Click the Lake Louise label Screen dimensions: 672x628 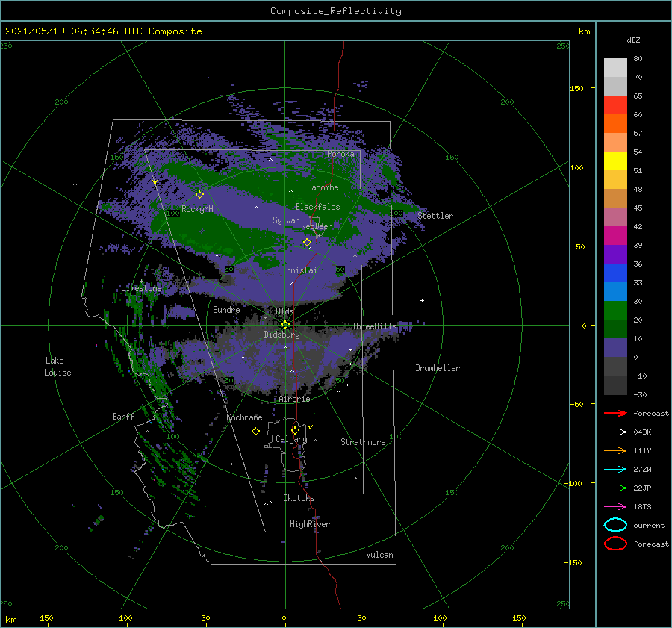coord(57,367)
